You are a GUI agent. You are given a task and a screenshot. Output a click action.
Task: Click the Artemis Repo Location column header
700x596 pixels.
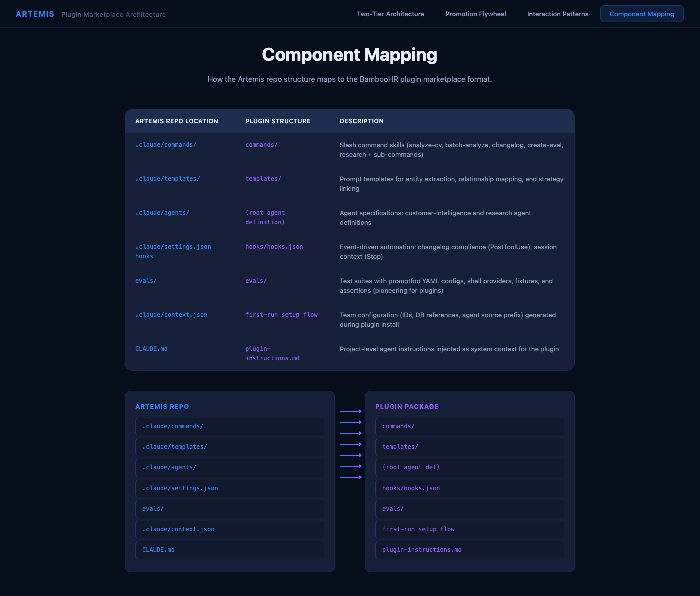177,121
